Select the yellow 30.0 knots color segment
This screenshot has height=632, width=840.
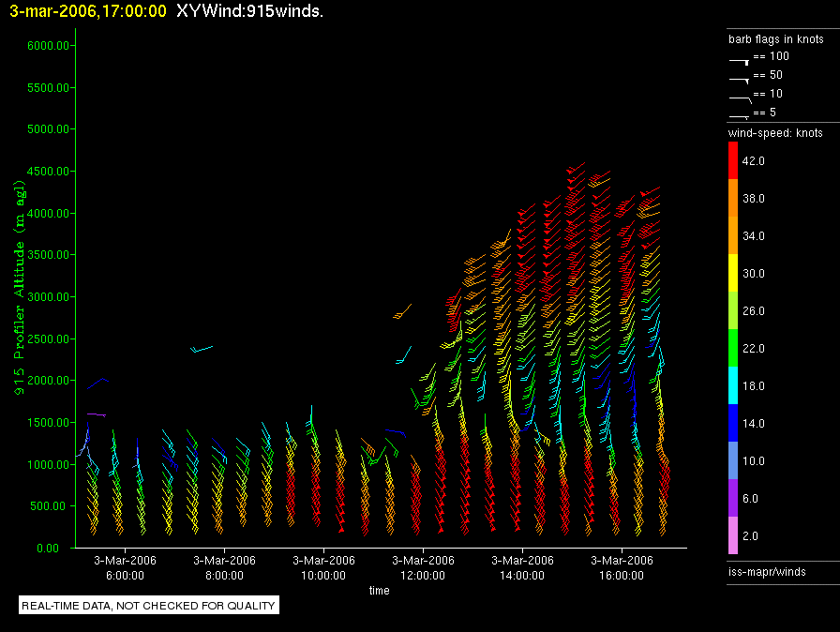tap(734, 273)
